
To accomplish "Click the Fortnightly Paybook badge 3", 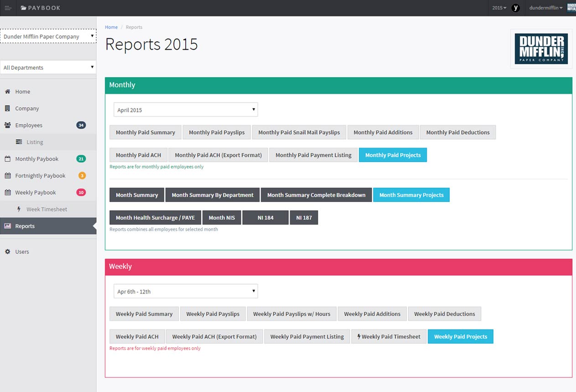I will [x=82, y=176].
